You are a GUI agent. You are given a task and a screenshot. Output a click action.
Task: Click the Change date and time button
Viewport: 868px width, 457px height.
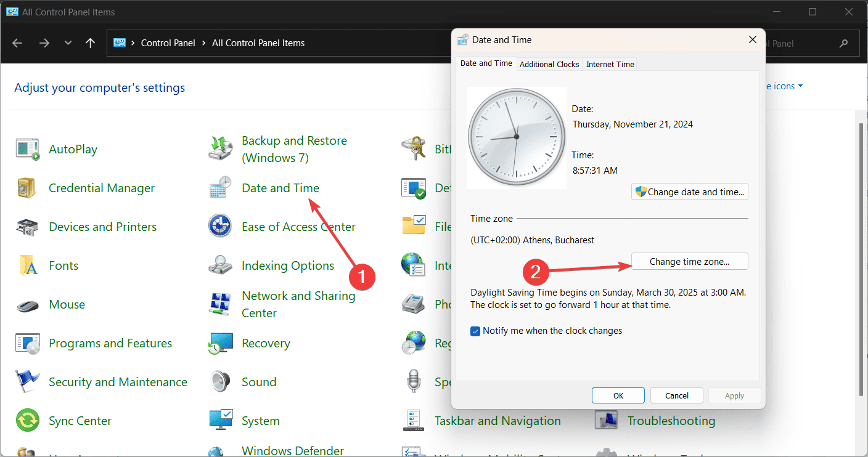[x=690, y=192]
